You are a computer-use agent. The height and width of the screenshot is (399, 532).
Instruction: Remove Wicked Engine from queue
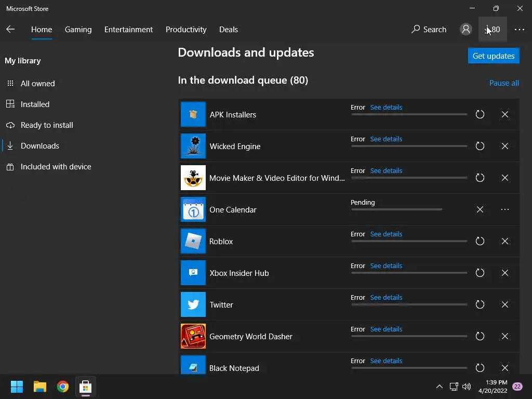coord(505,146)
